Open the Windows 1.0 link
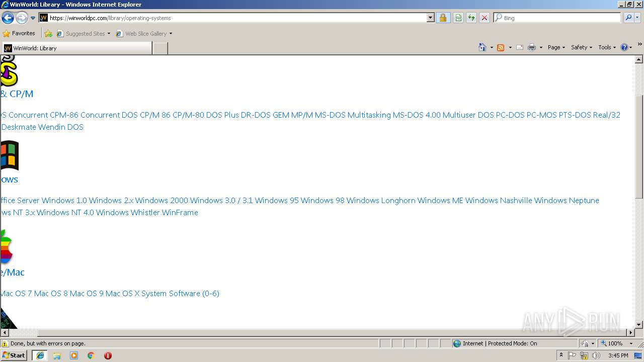This screenshot has width=644, height=362. click(x=64, y=200)
